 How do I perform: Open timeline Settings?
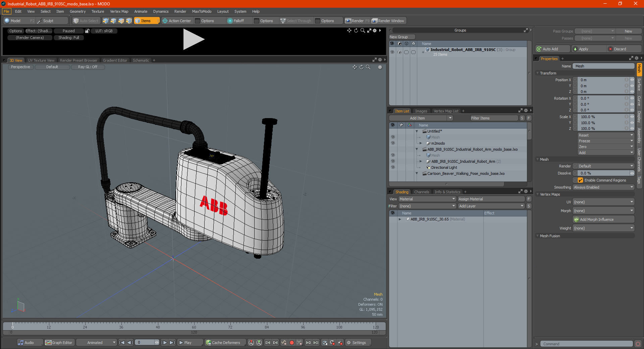coord(358,343)
